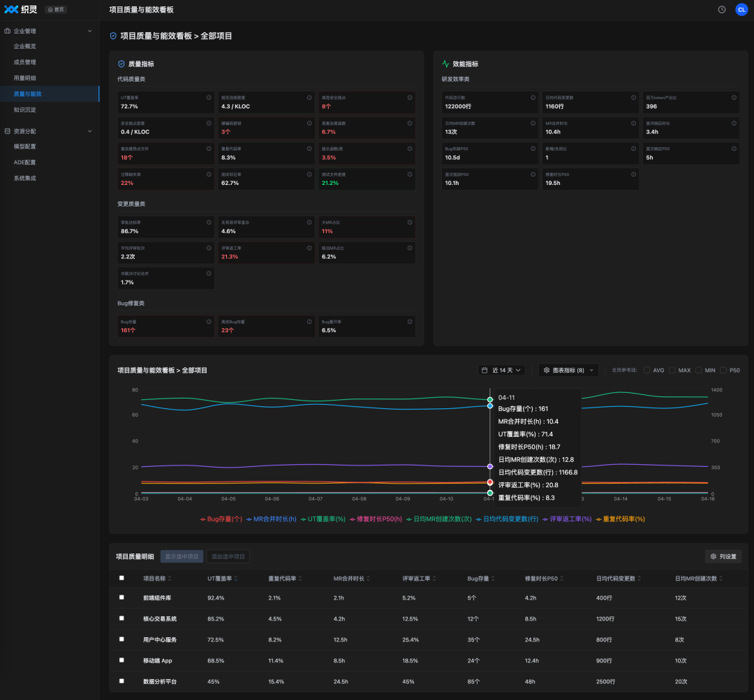Click info icon on 大MR占比 card
This screenshot has height=700, width=754.
[410, 222]
